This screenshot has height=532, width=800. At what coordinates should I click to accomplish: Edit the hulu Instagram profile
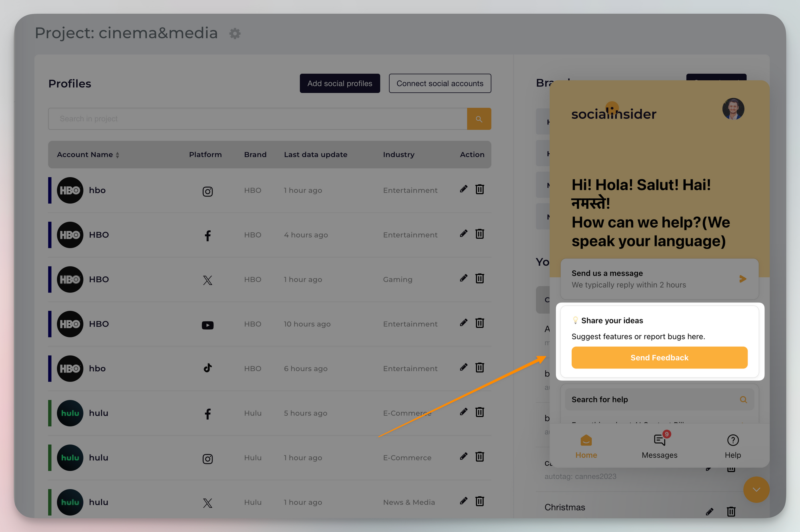tap(464, 456)
